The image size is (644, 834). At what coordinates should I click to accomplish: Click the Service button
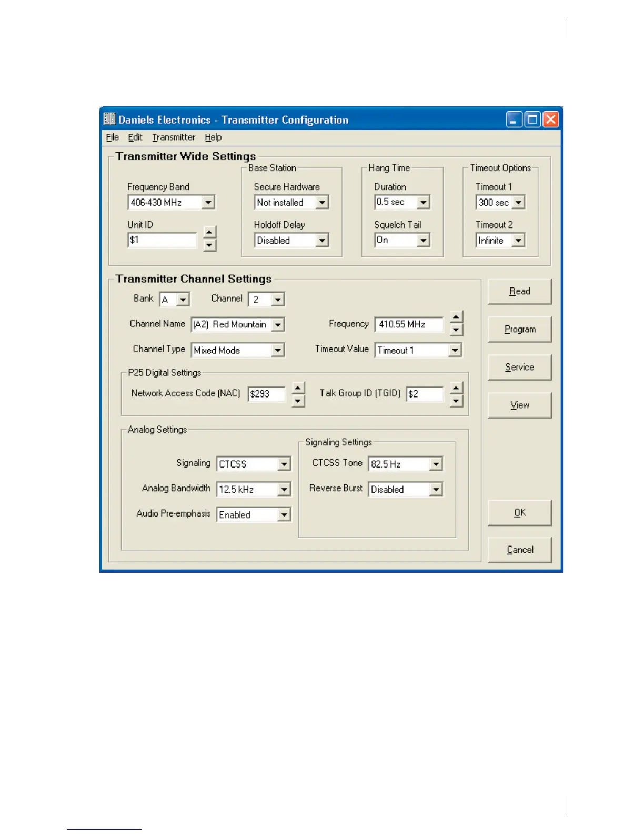(520, 367)
